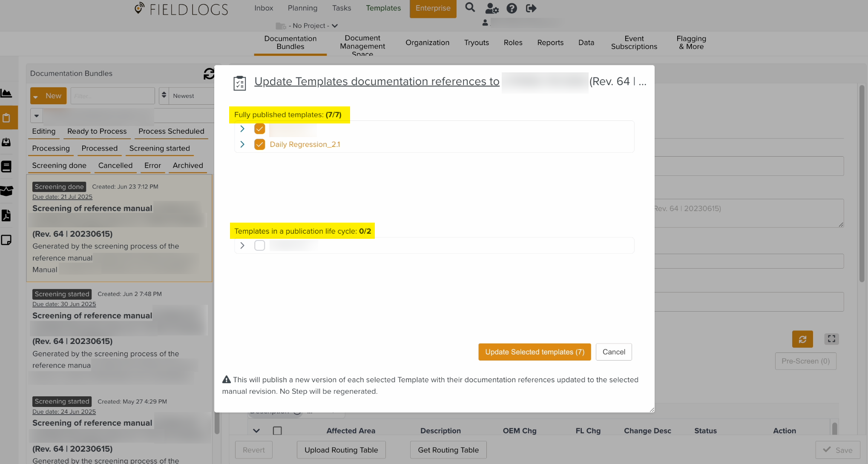Image resolution: width=868 pixels, height=464 pixels.
Task: Click the logout arrow icon
Action: point(531,8)
